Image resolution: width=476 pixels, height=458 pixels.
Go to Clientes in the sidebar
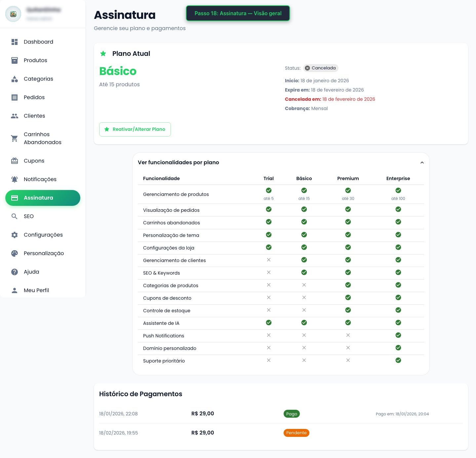point(34,116)
